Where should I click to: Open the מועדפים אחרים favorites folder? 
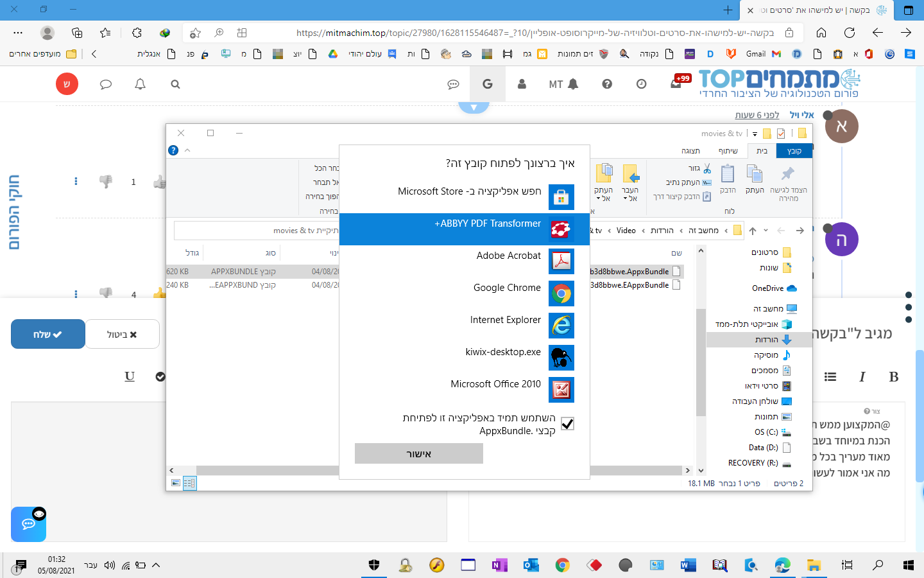point(43,54)
